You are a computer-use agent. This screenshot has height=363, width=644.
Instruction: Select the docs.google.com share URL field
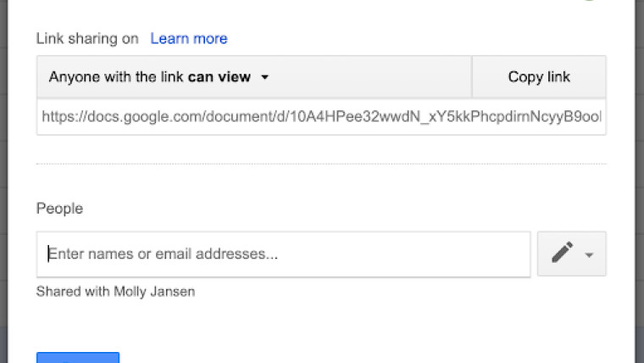click(x=321, y=117)
